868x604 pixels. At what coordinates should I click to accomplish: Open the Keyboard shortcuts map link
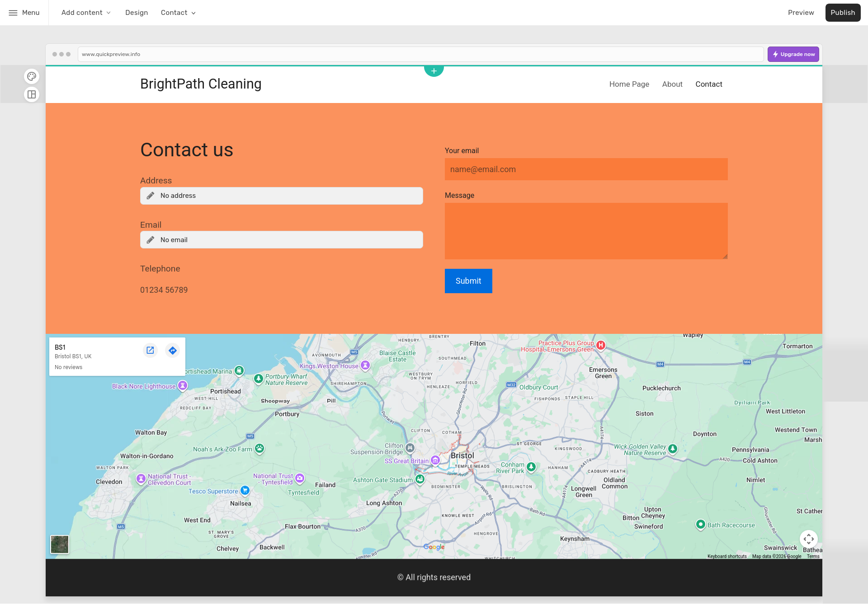(727, 556)
